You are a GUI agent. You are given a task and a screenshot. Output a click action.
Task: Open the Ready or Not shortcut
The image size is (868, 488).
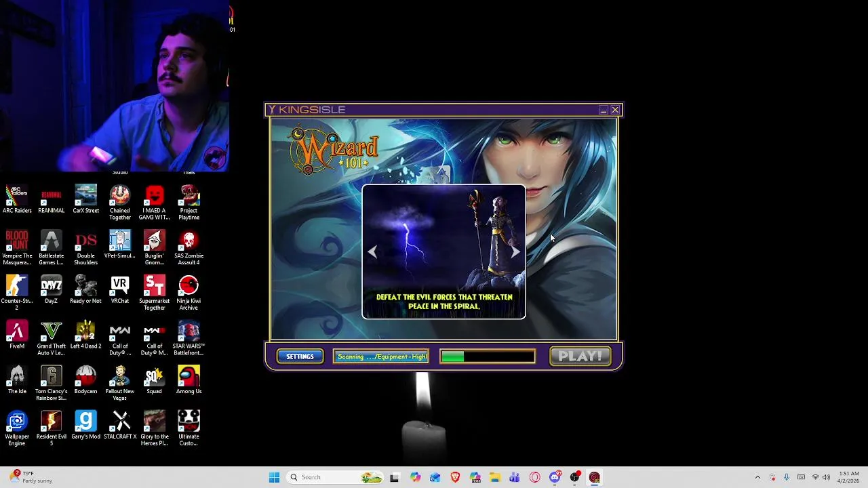click(x=85, y=290)
